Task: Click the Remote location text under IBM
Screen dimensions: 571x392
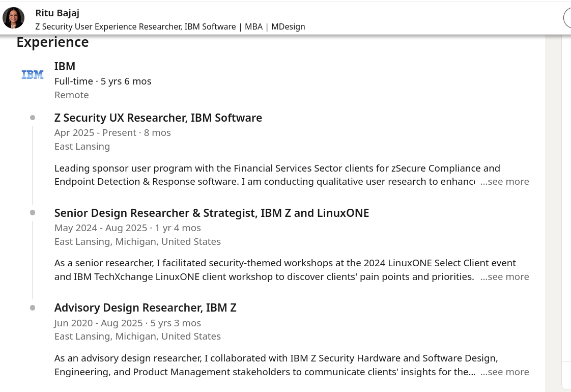Action: tap(71, 95)
